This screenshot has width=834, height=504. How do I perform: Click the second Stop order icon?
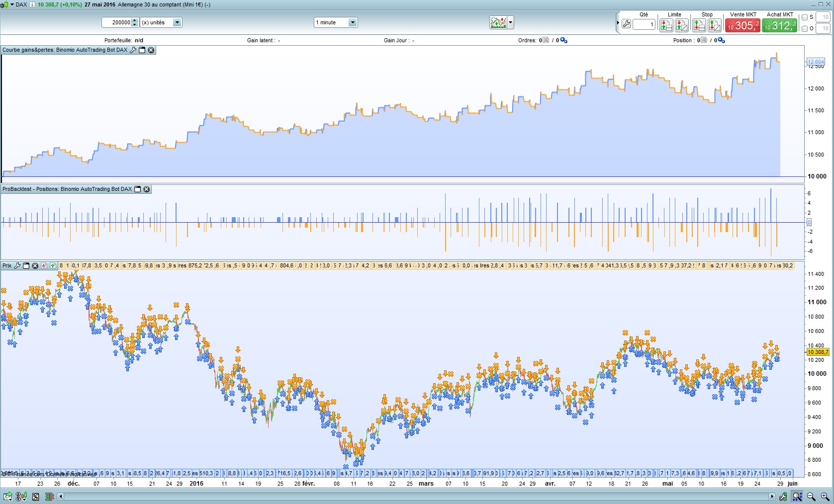[x=714, y=25]
